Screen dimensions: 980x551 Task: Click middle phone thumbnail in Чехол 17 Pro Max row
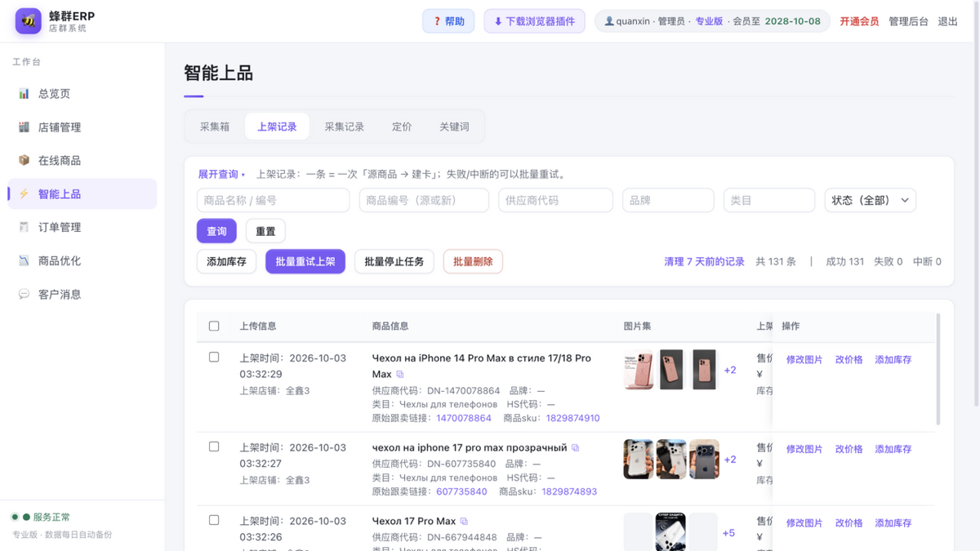click(x=670, y=531)
